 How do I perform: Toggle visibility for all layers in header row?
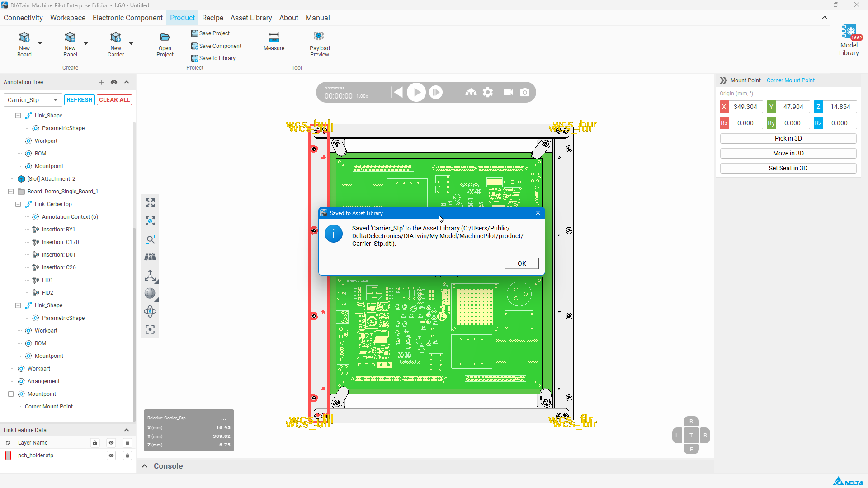pyautogui.click(x=111, y=443)
